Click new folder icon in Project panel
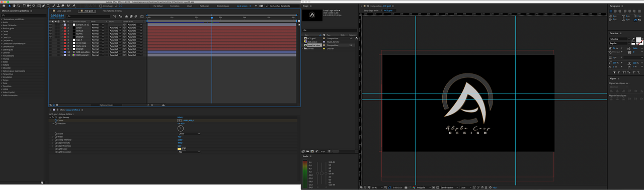644x190 pixels. (307, 151)
